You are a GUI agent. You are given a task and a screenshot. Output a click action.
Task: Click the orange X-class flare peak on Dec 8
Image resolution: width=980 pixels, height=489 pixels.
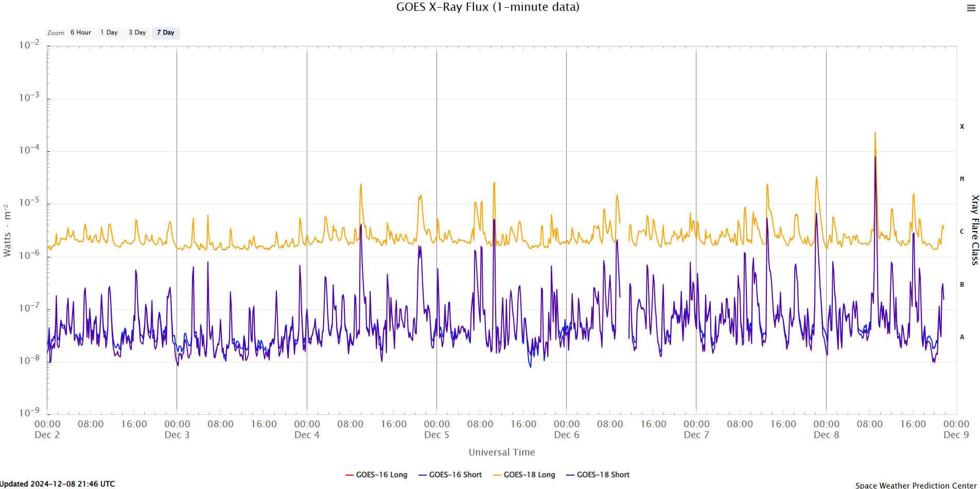[875, 133]
